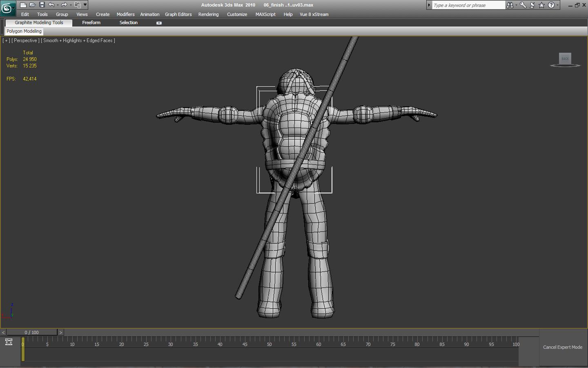Open the Modifiers menu
Viewport: 588px width, 368px height.
[125, 14]
